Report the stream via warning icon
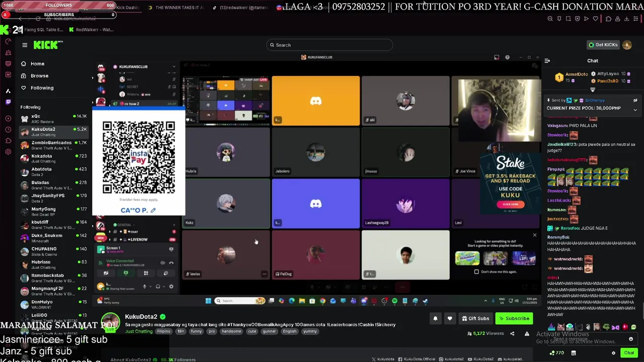The height and width of the screenshot is (362, 644). [x=527, y=333]
